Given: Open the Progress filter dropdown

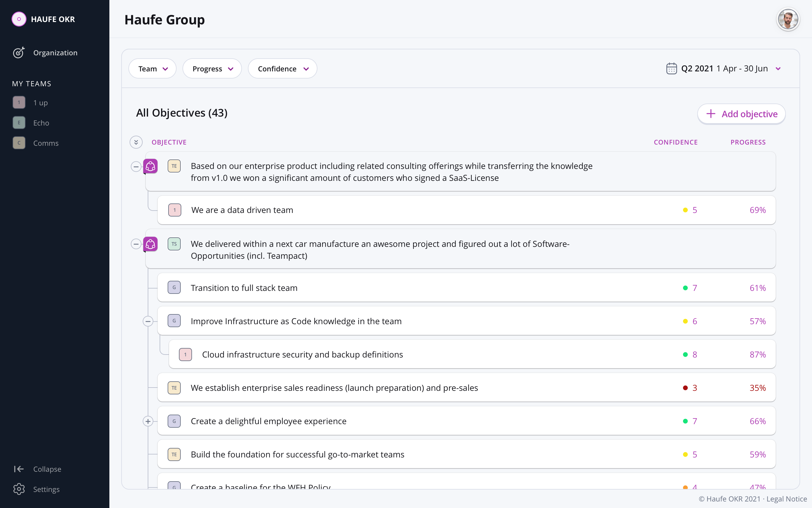Looking at the screenshot, I should pyautogui.click(x=212, y=68).
